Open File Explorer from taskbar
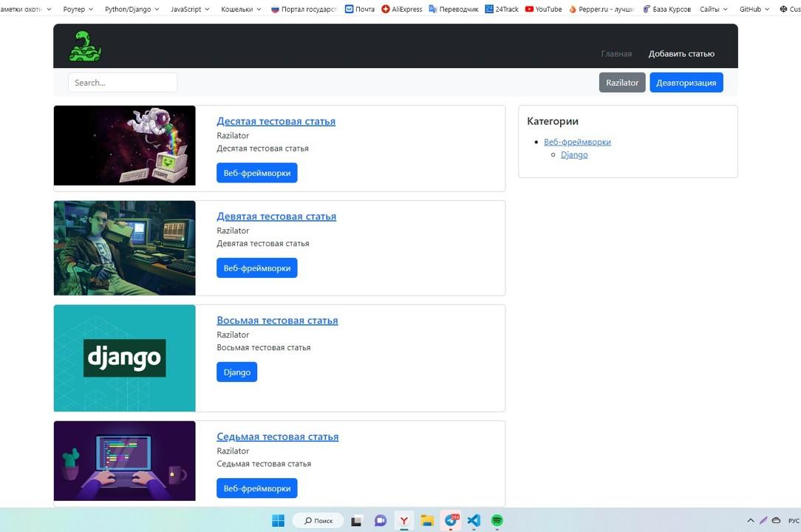801x532 pixels. click(427, 520)
